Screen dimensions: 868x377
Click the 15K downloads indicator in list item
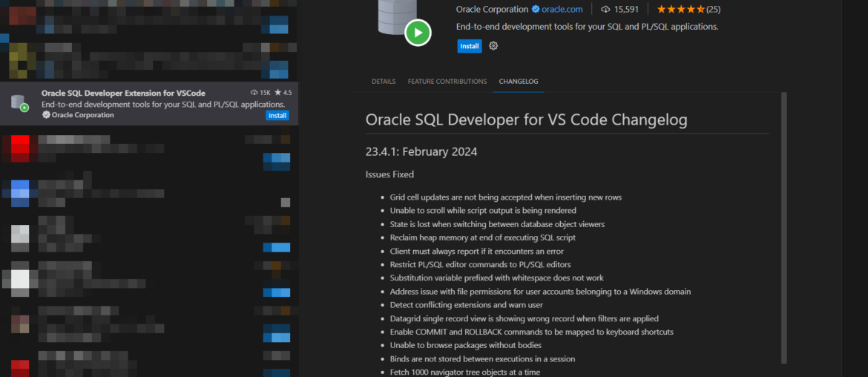(x=260, y=93)
